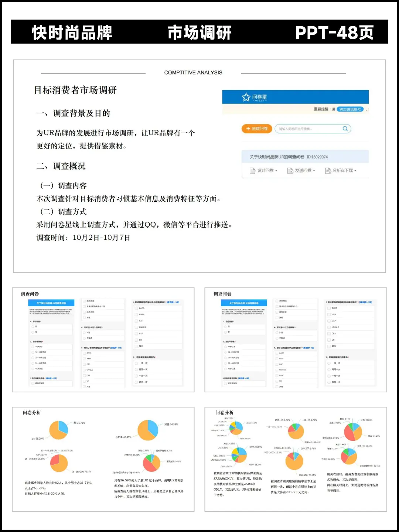Viewport: 399px width, 532px height.
Task: Click the 问卷星 star logo
Action: tap(246, 97)
